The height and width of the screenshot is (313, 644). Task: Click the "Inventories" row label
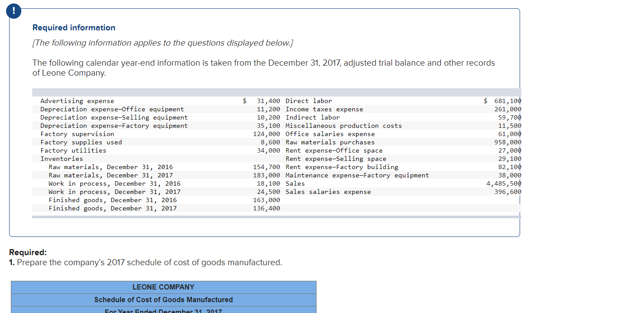(62, 159)
